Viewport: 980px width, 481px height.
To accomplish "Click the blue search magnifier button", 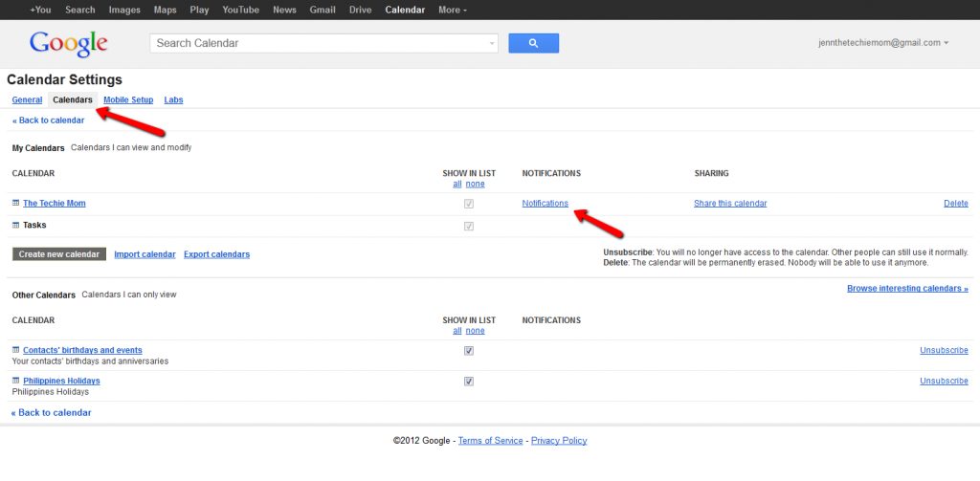I will click(x=533, y=43).
